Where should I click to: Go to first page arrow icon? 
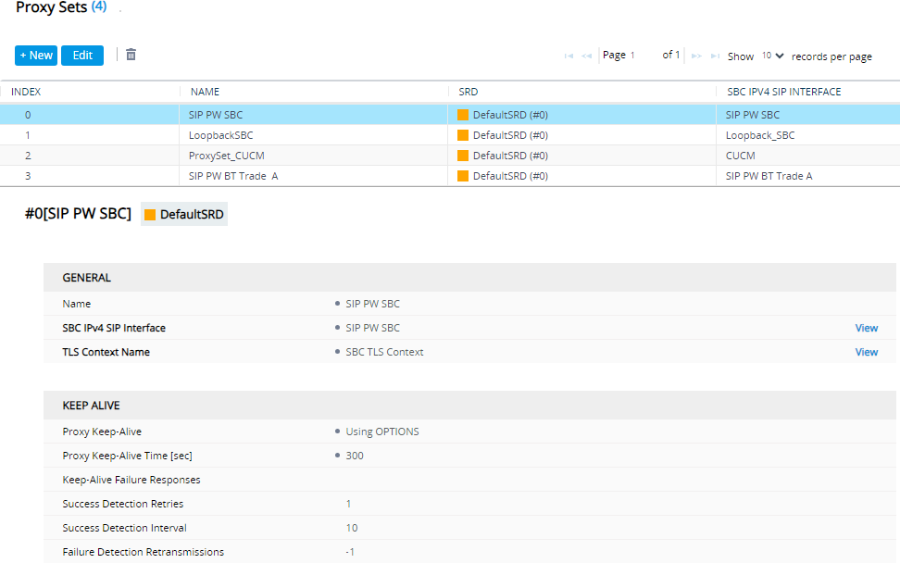coord(569,56)
